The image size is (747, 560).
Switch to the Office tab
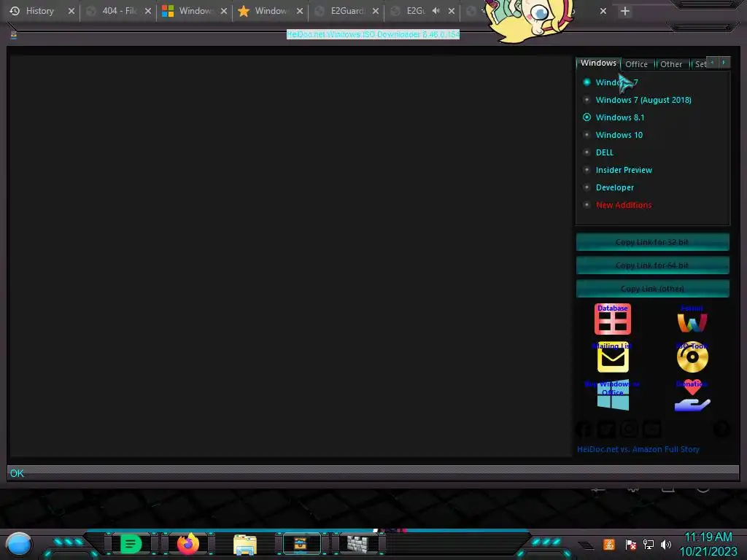tap(636, 64)
